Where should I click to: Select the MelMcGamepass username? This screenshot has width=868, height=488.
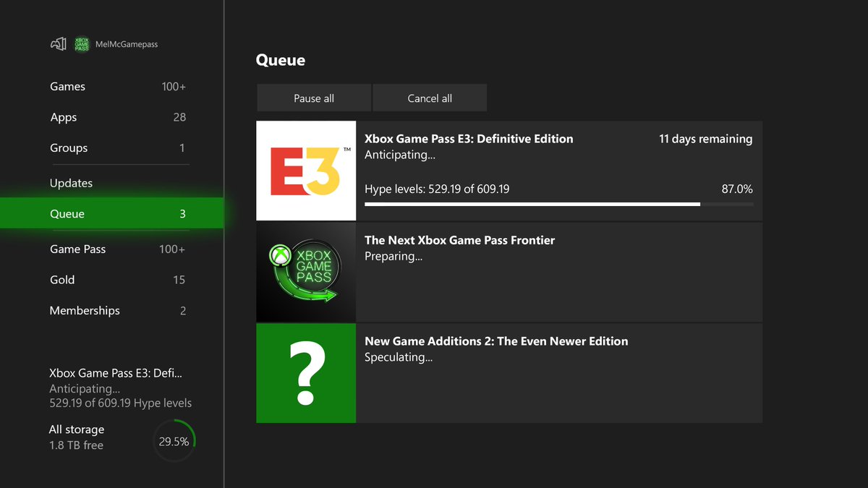point(127,44)
